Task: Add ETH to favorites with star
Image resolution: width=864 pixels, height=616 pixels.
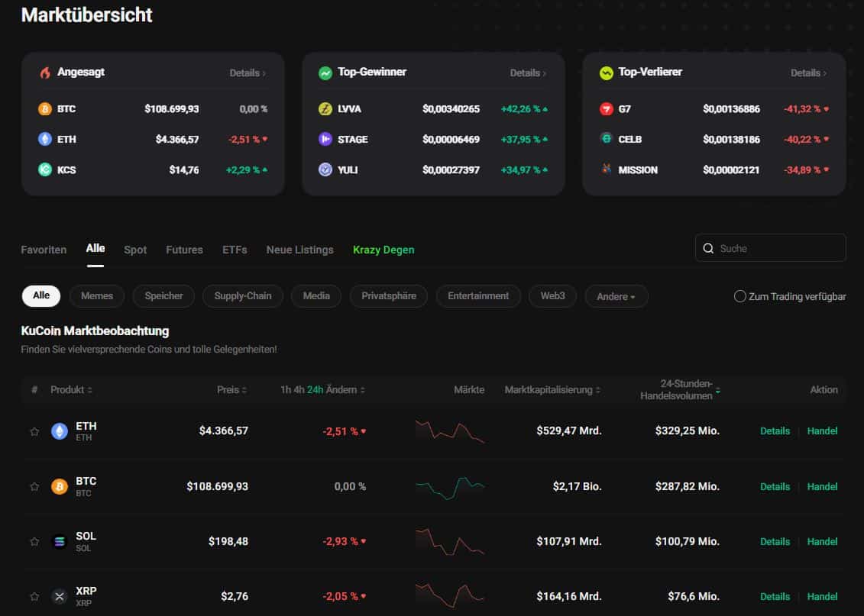Action: [34, 431]
